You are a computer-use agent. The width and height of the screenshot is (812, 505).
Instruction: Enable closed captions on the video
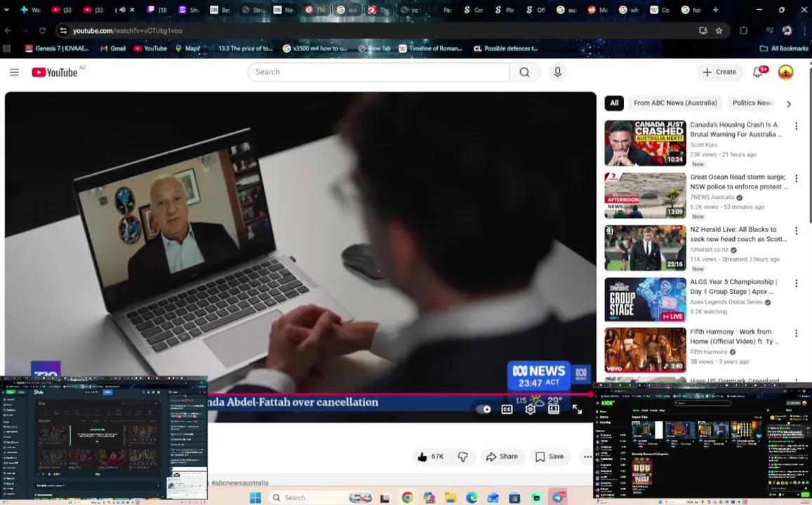pos(507,409)
